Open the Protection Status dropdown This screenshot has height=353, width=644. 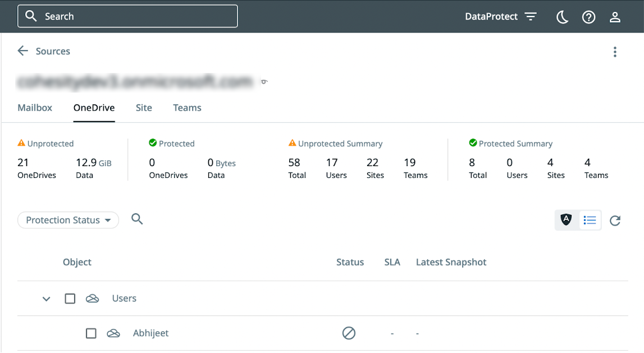pos(68,220)
